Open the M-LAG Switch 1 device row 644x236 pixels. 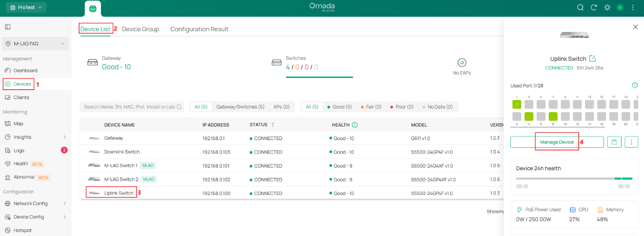coord(121,166)
